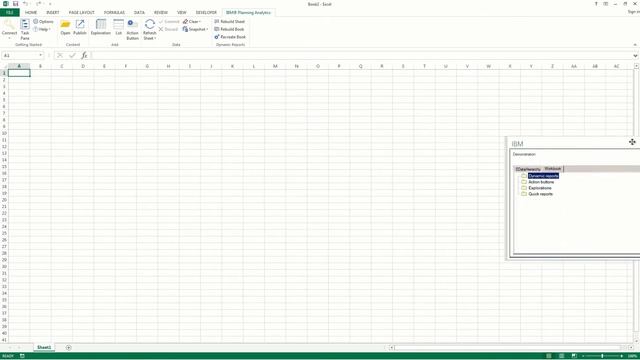Switch to Page Break Preview in status bar
Image resolution: width=640 pixels, height=360 pixels.
coord(574,356)
